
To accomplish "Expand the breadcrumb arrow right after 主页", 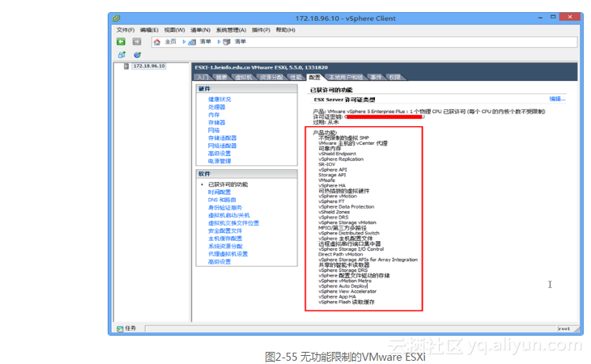I will click(x=184, y=42).
